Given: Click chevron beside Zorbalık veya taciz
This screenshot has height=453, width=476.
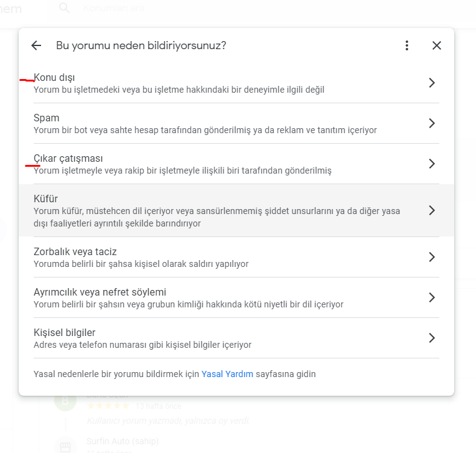Looking at the screenshot, I should pyautogui.click(x=432, y=257).
